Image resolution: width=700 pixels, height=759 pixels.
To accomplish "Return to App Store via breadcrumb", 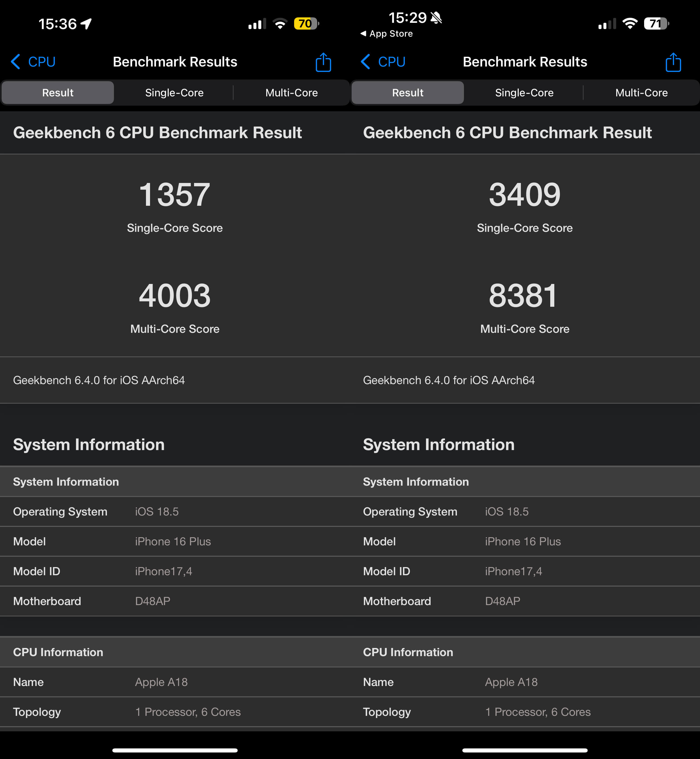I will tap(386, 34).
